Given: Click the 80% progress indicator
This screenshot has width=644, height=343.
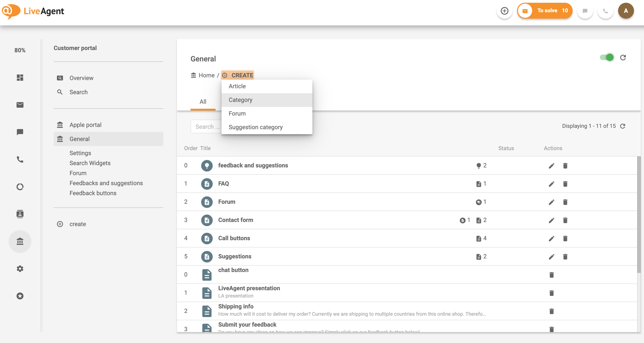Looking at the screenshot, I should (x=20, y=50).
